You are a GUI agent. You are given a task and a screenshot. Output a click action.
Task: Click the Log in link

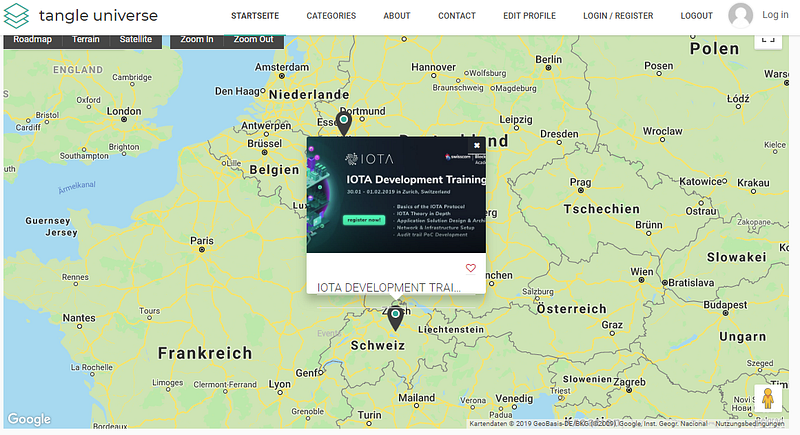[775, 15]
